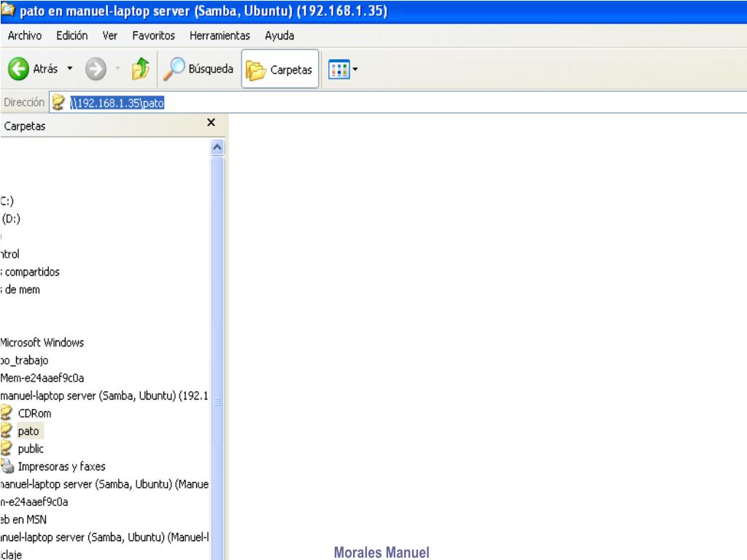Open the Búsqueda search tool

pyautogui.click(x=198, y=69)
